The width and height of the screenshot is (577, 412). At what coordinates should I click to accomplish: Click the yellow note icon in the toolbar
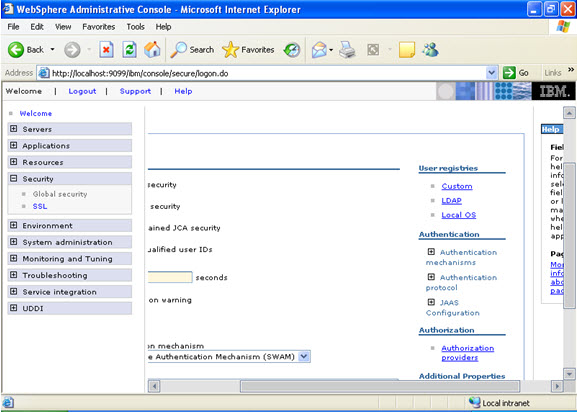(x=407, y=50)
